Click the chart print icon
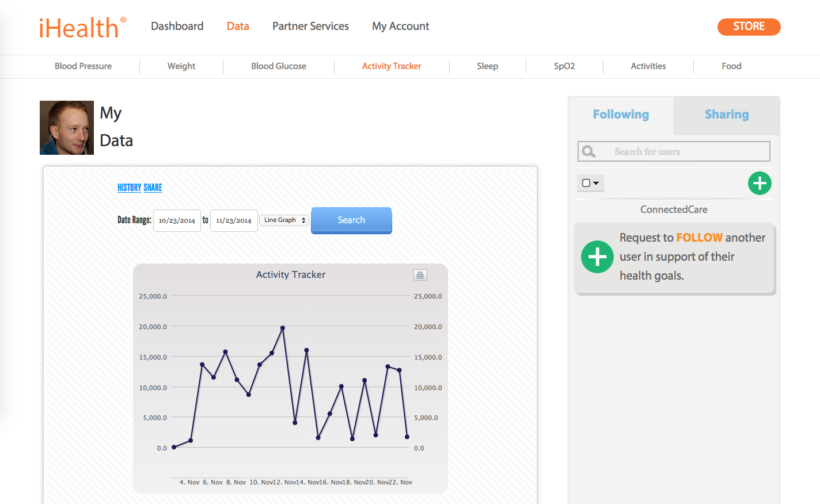This screenshot has width=820, height=504. (x=420, y=275)
